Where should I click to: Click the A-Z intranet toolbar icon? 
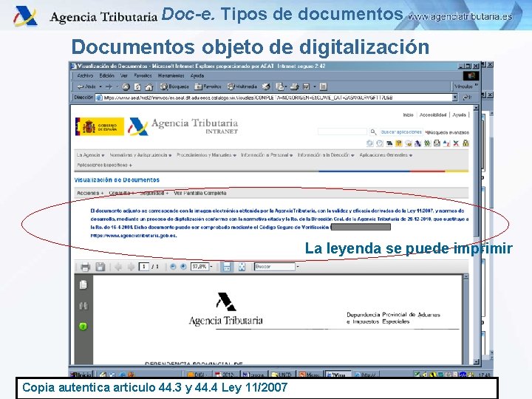pos(446,143)
